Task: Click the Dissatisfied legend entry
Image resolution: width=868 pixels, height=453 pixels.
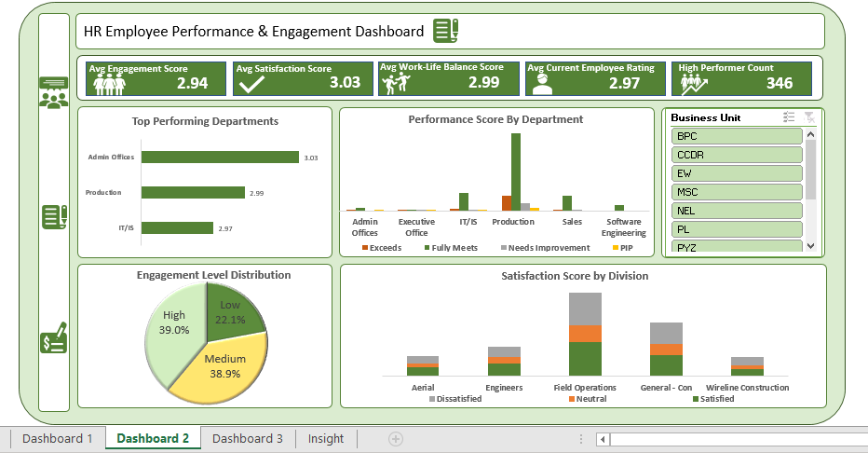Action: (x=455, y=399)
